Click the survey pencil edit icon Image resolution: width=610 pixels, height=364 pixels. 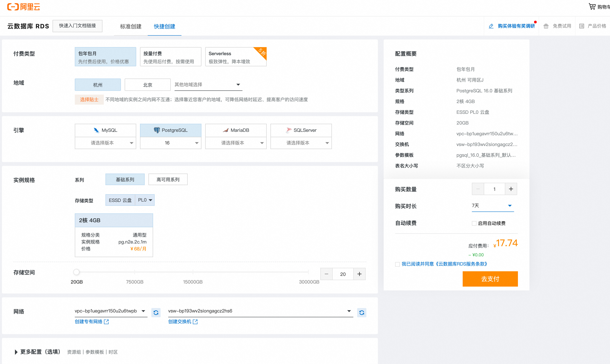(491, 26)
